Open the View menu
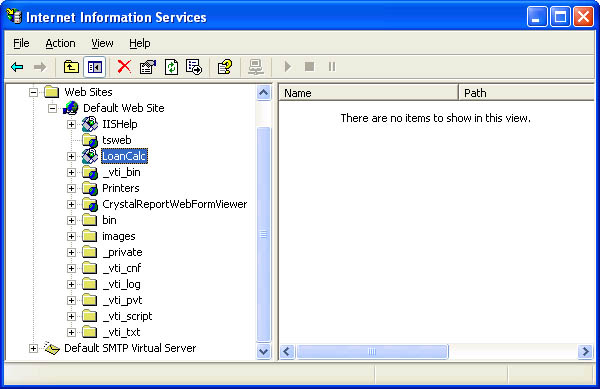 [102, 43]
